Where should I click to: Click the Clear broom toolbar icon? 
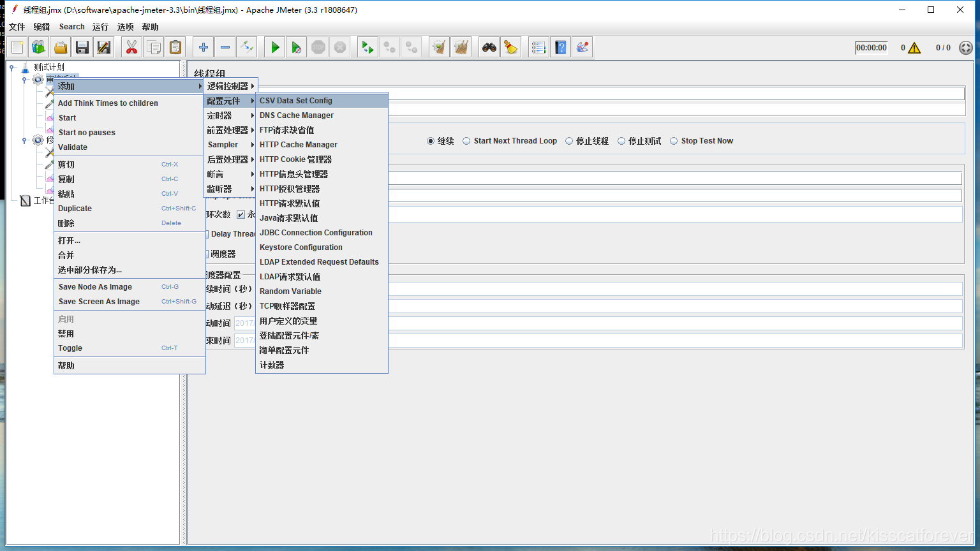click(x=440, y=47)
